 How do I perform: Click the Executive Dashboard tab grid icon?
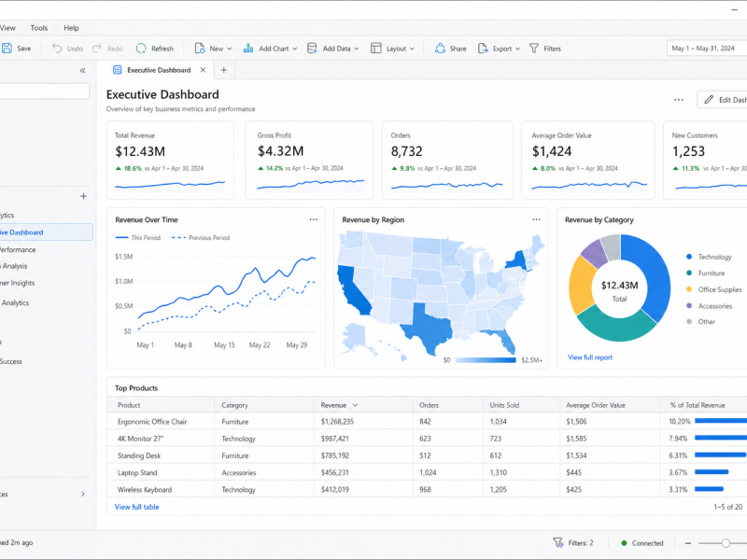pyautogui.click(x=118, y=70)
